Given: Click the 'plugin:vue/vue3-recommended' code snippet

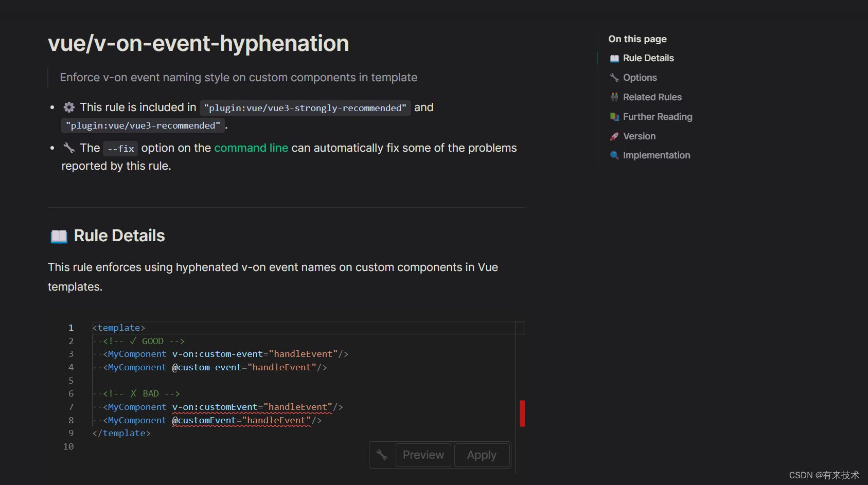Looking at the screenshot, I should [x=143, y=125].
